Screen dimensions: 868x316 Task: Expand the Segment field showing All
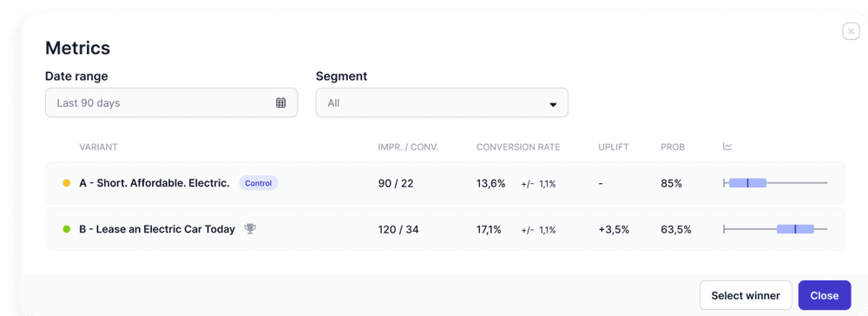click(442, 102)
